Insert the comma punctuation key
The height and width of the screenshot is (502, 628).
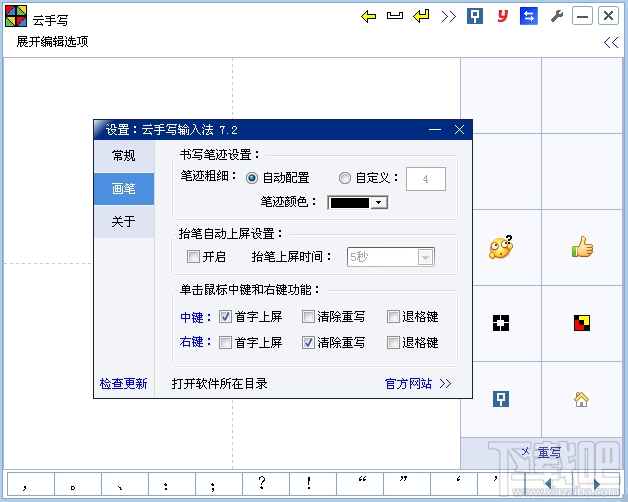[x=31, y=484]
